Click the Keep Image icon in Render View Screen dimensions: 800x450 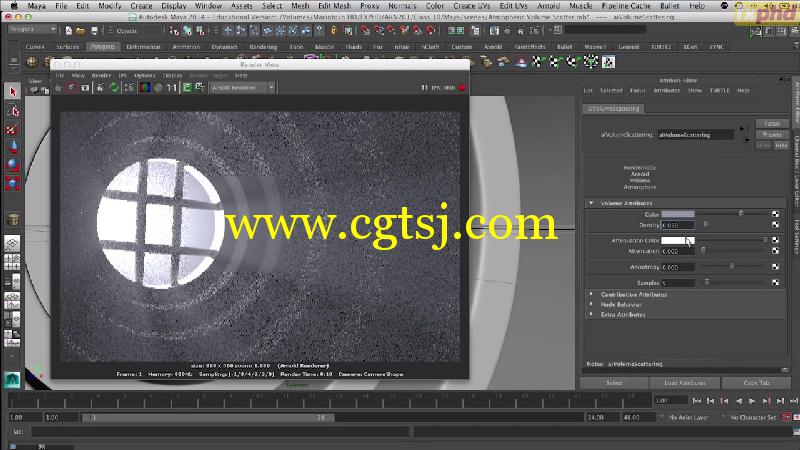187,88
